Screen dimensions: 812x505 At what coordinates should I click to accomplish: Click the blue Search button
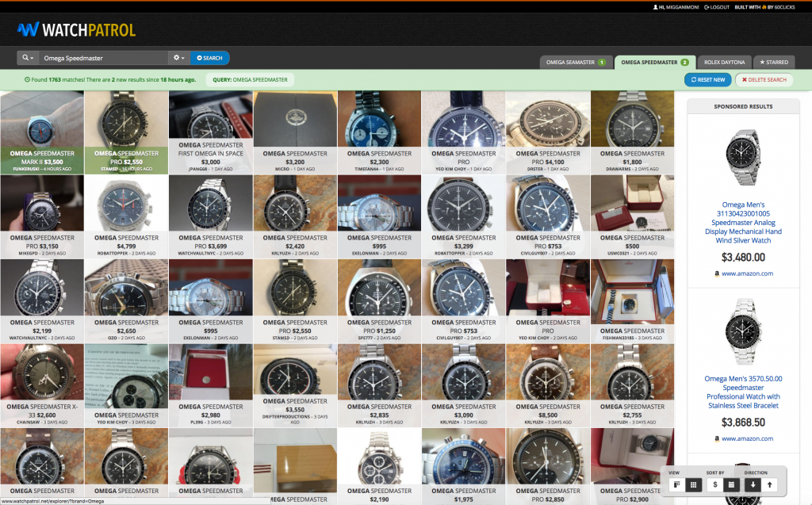pos(209,58)
